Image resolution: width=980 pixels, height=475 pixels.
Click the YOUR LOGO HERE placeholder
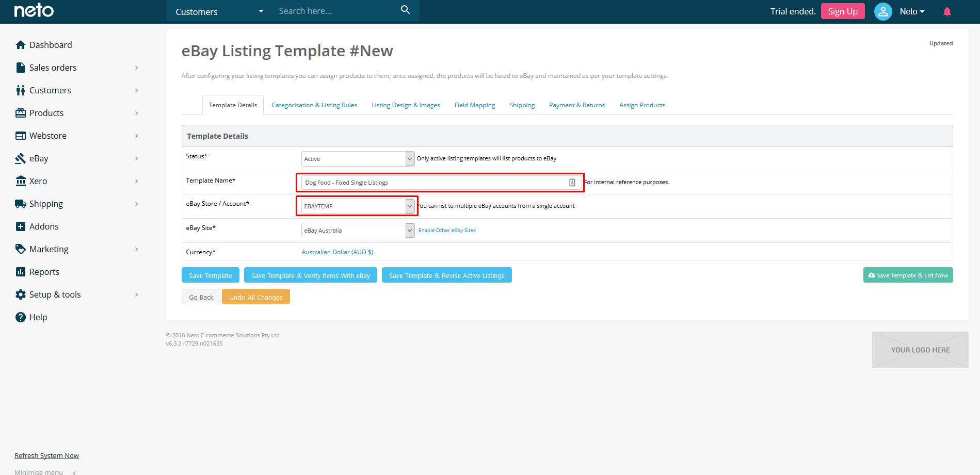click(920, 350)
